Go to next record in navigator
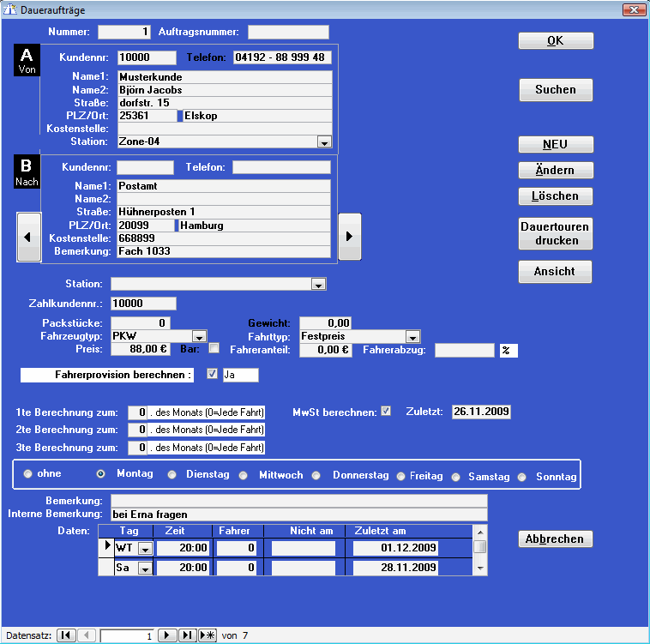This screenshot has width=650, height=644. [169, 635]
